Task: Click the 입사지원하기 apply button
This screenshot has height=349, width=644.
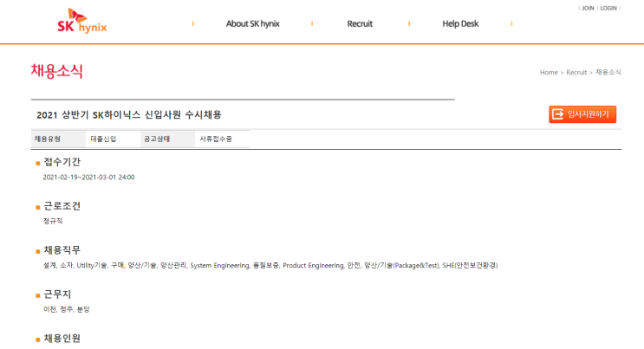Action: [582, 114]
